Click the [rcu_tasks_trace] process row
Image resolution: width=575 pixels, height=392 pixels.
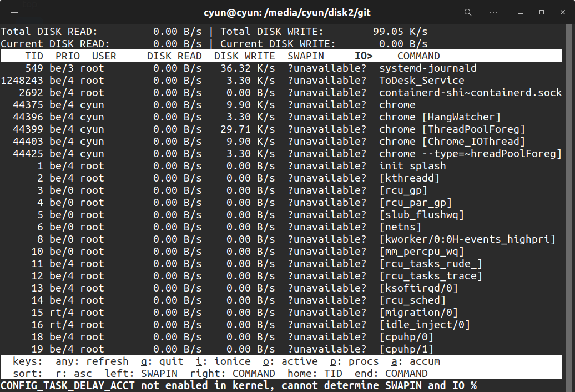pos(281,276)
